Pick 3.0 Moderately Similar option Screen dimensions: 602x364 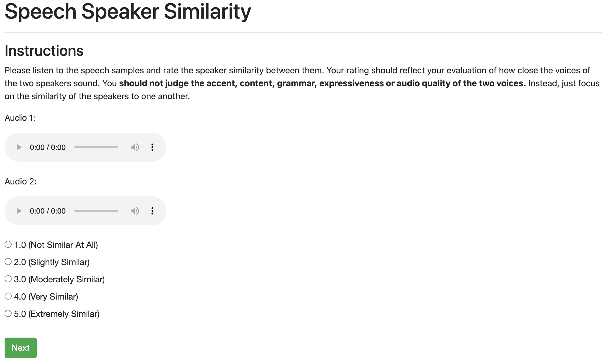pyautogui.click(x=8, y=279)
